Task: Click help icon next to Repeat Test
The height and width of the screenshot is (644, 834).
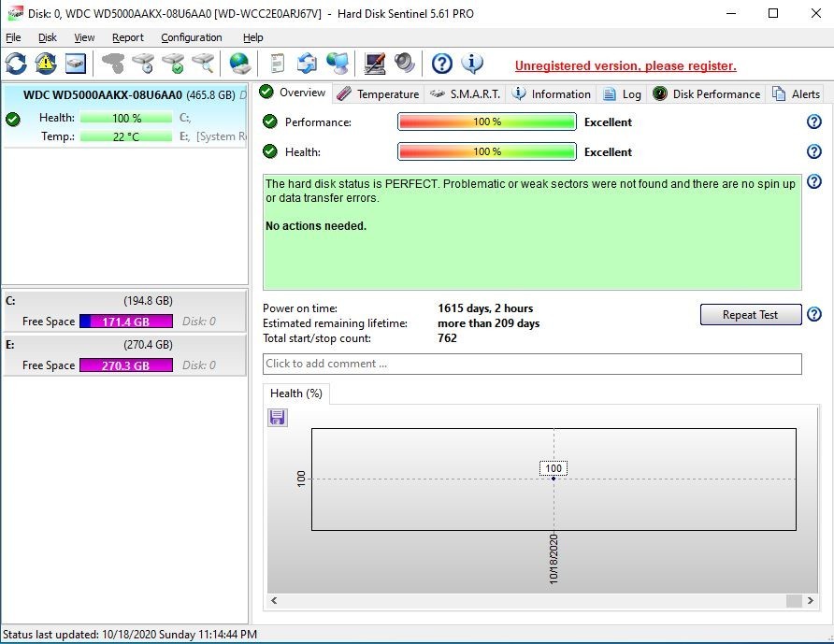Action: (813, 315)
